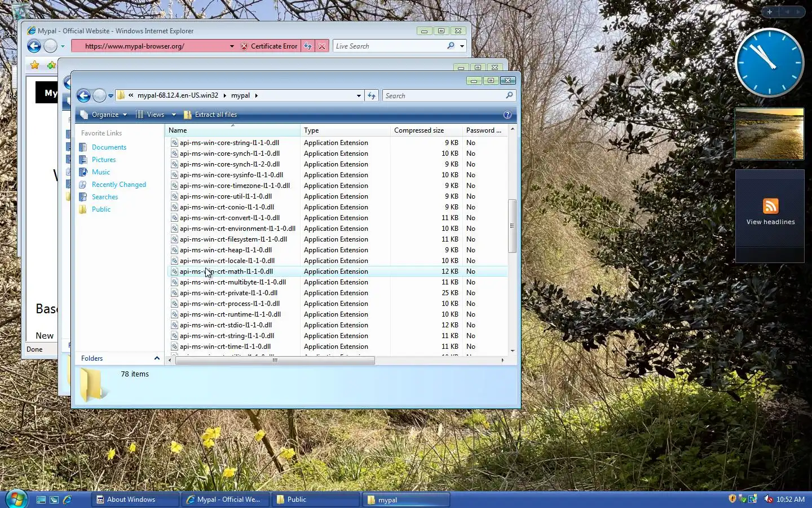This screenshot has height=508, width=812.
Task: Click the taskbar clock showing 10:52 AM
Action: pos(790,500)
